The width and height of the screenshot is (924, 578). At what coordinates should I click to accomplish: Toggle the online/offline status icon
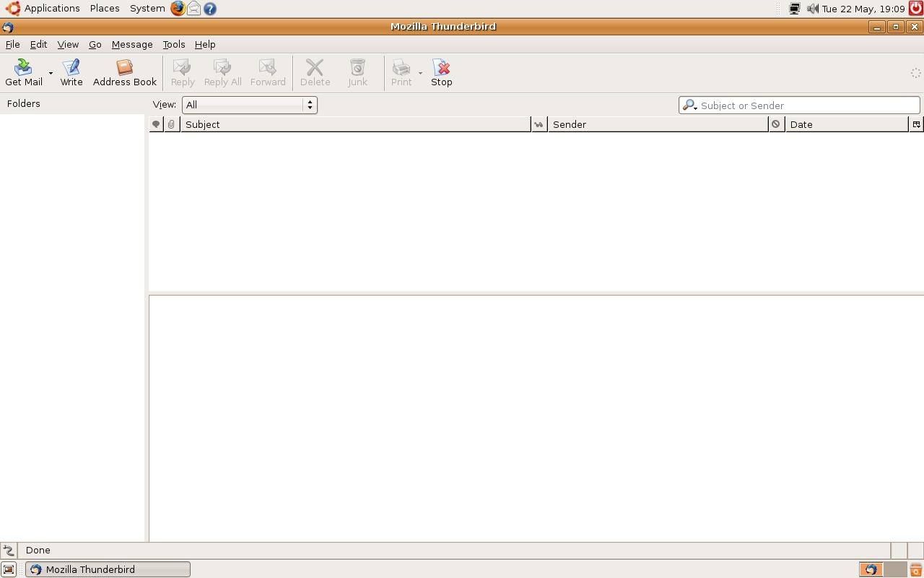[9, 551]
